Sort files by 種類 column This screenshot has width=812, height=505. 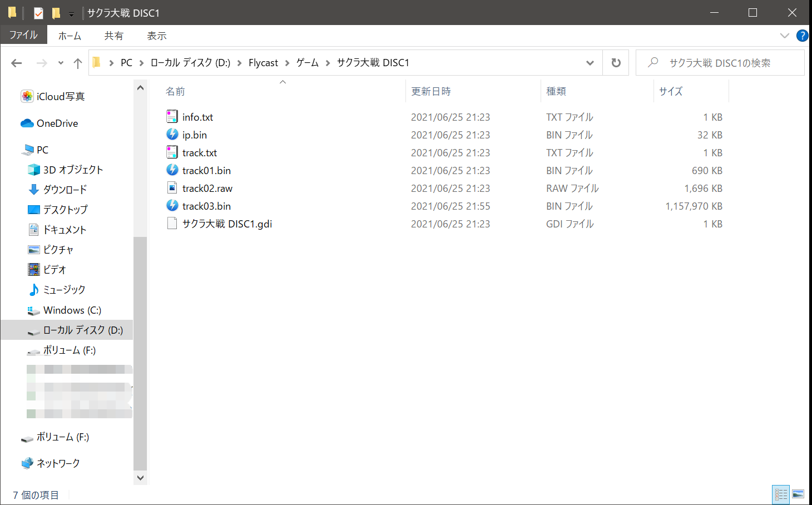click(x=556, y=91)
